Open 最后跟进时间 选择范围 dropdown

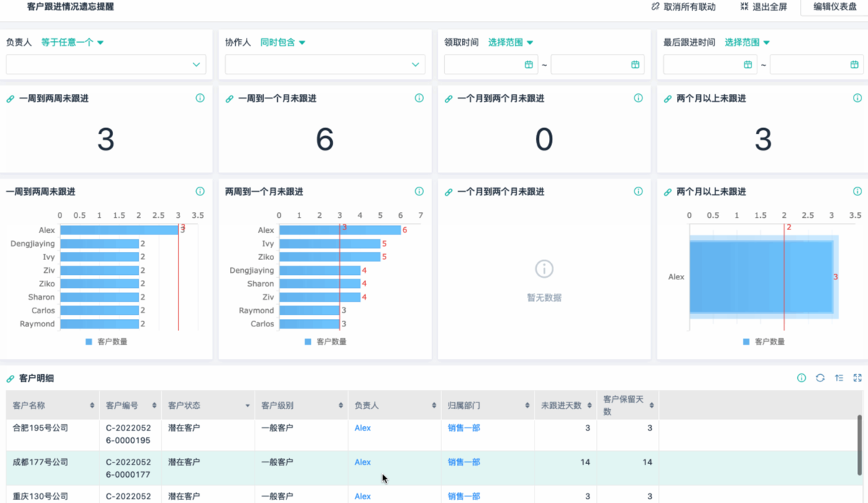(747, 43)
